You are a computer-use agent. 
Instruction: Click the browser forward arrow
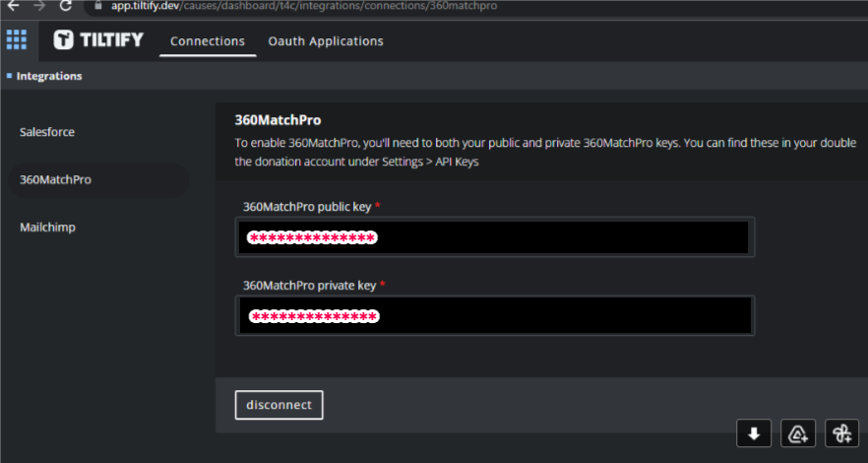[x=39, y=6]
